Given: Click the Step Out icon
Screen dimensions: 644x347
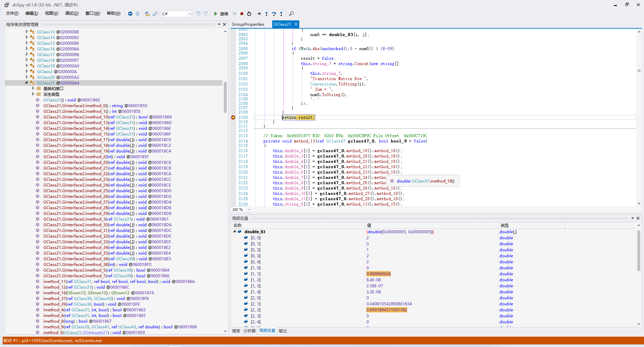Looking at the screenshot, I should pos(281,14).
